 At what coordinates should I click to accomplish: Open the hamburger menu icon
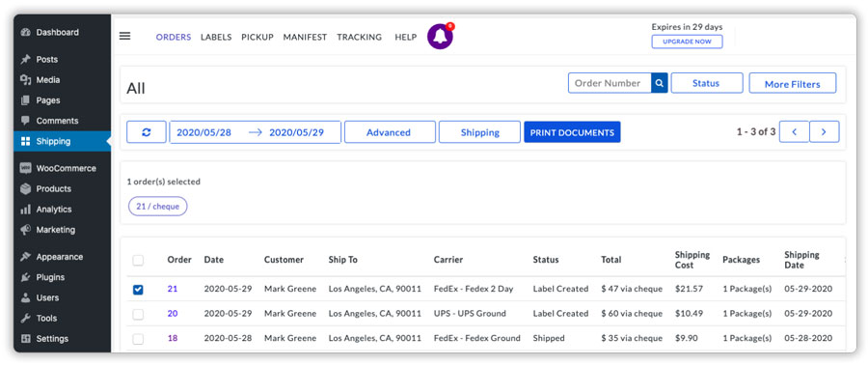tap(125, 36)
